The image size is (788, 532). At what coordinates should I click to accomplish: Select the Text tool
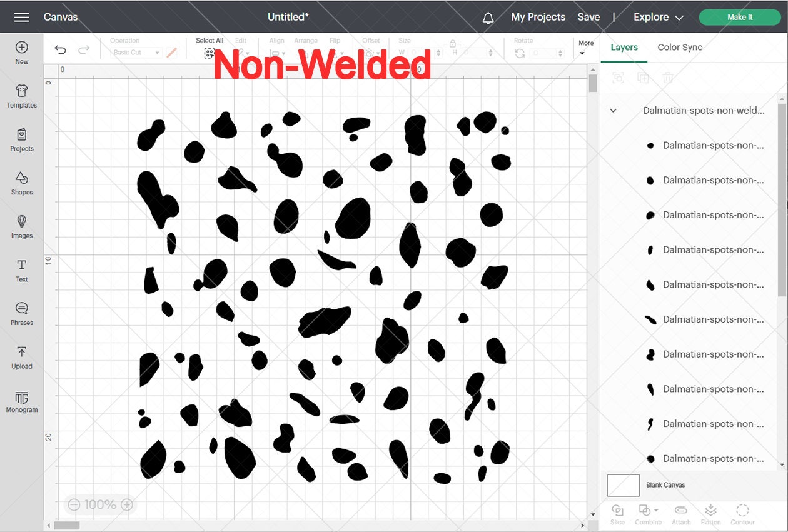pyautogui.click(x=22, y=271)
